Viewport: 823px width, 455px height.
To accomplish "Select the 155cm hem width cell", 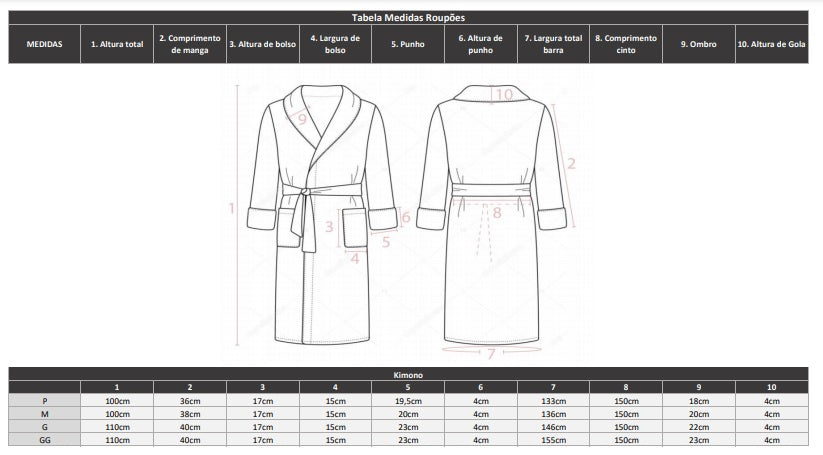I will point(553,439).
